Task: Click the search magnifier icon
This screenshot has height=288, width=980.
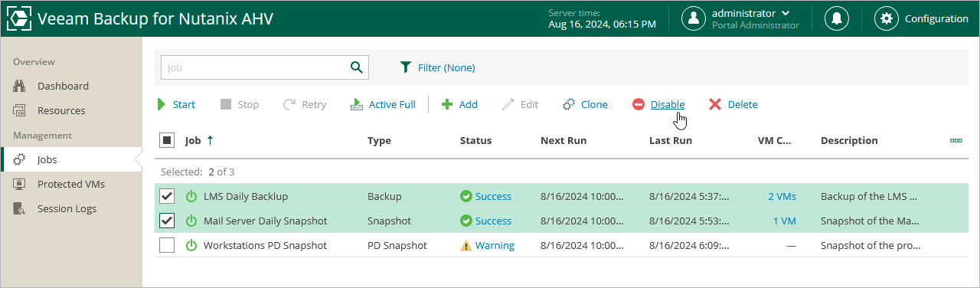Action: pyautogui.click(x=356, y=67)
